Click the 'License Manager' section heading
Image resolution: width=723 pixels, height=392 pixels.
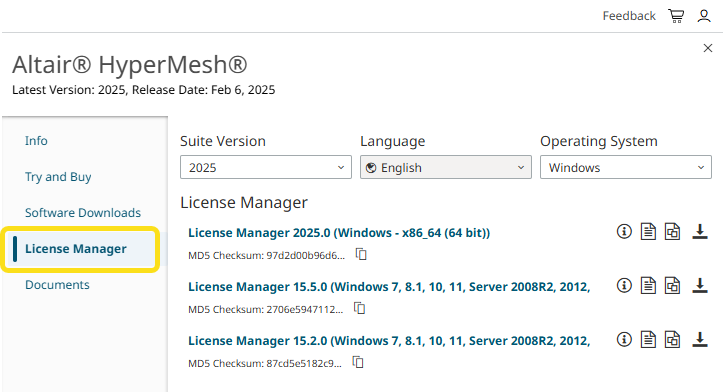(244, 202)
